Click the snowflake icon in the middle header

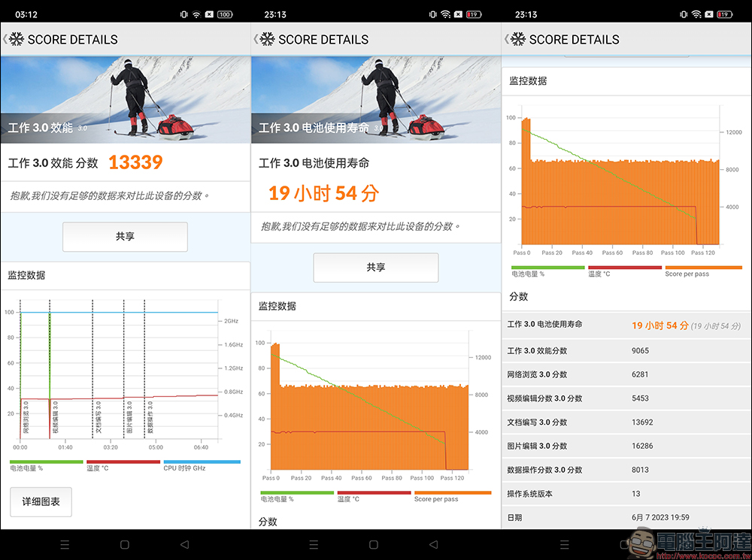click(266, 40)
